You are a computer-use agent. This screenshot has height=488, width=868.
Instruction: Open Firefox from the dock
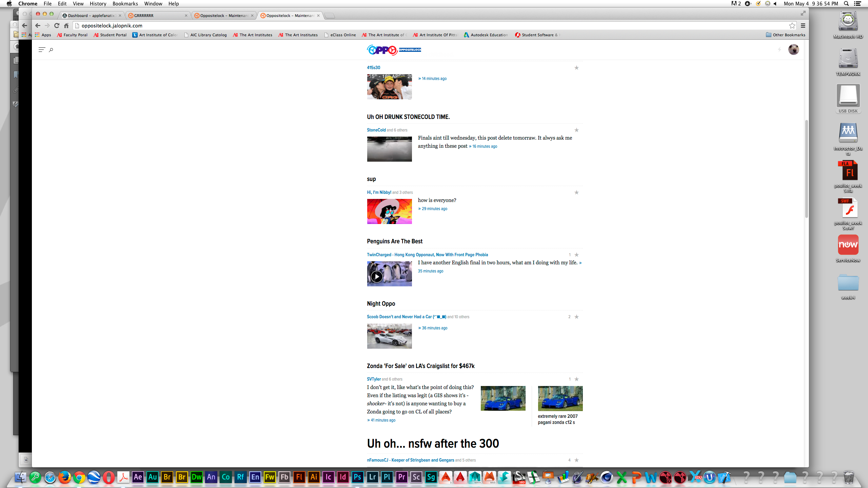coord(64,477)
